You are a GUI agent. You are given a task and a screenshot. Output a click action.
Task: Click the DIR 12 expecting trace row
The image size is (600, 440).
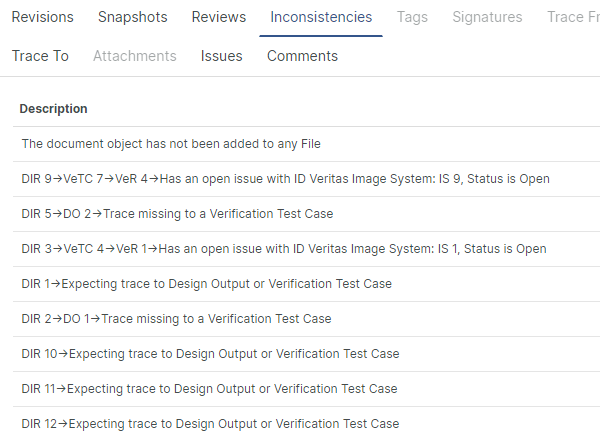coord(210,424)
